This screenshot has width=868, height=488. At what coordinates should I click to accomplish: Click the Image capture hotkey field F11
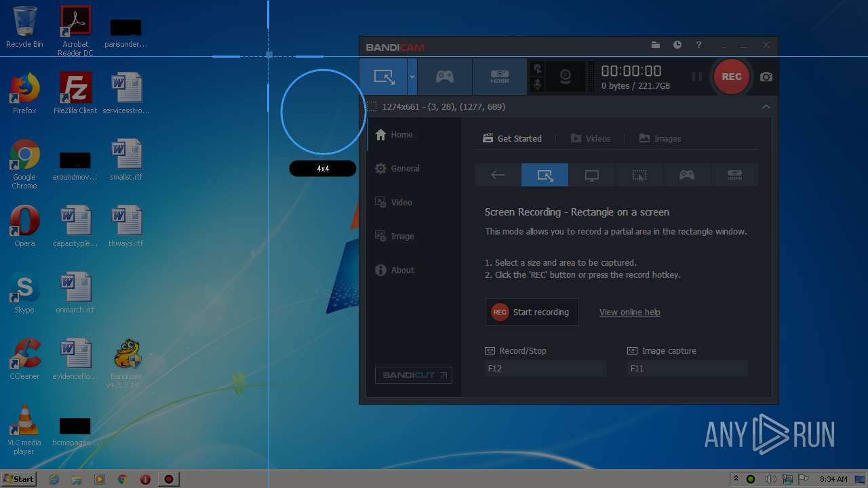point(687,368)
